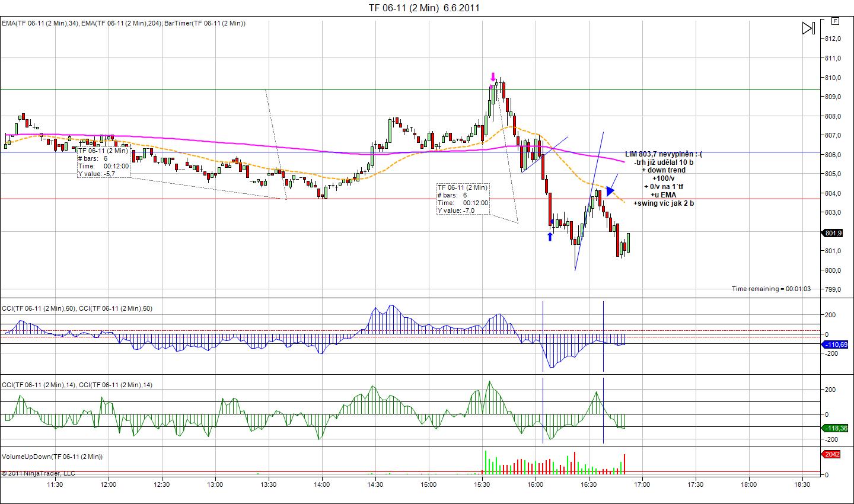Click the 14:00 time axis label
This screenshot has width=854, height=504.
pyautogui.click(x=322, y=484)
